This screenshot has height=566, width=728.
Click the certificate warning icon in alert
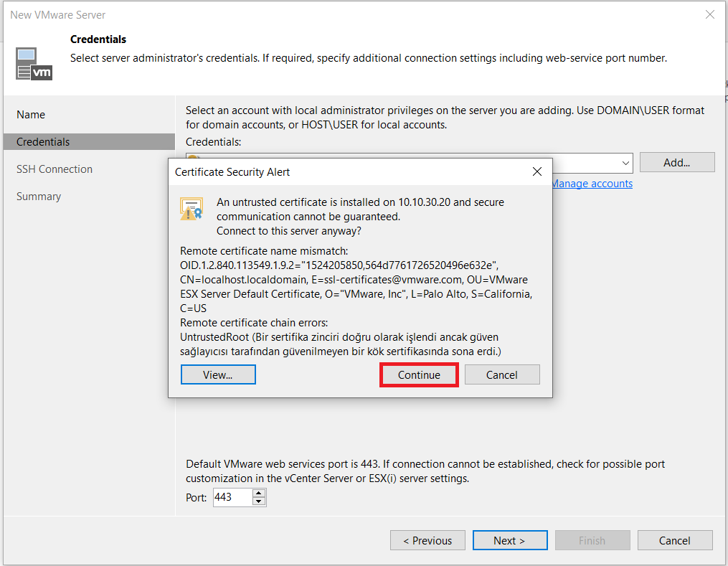point(192,209)
